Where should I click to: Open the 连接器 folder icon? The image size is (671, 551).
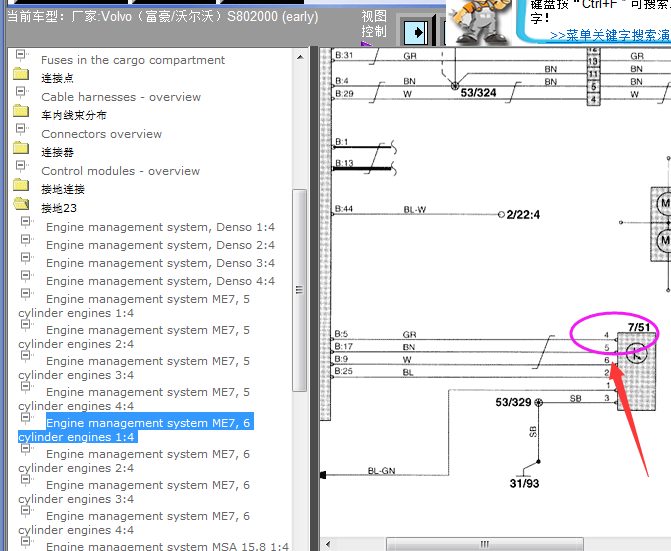(21, 148)
